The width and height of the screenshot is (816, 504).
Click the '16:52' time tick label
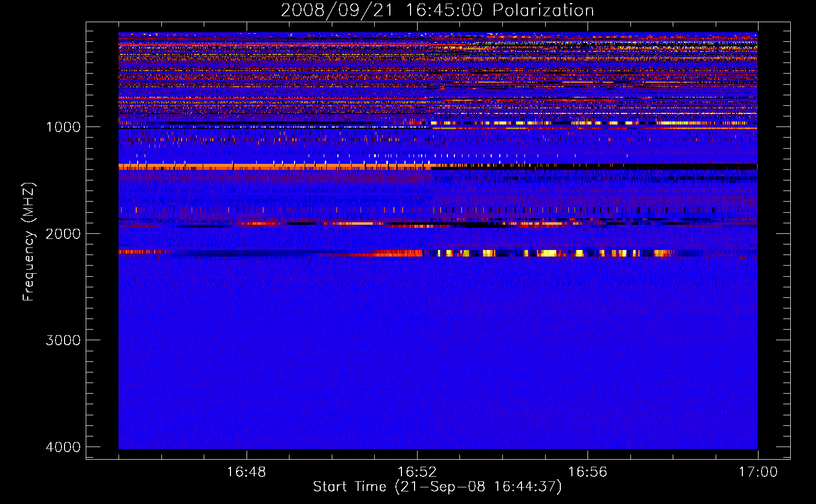(417, 472)
